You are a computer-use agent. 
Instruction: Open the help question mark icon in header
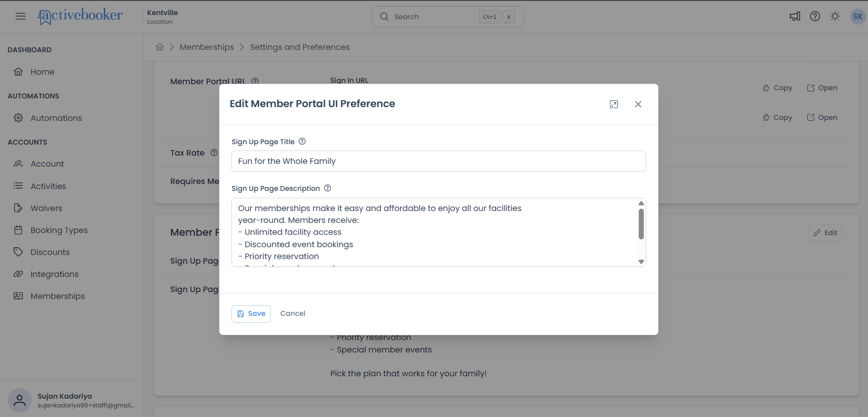[815, 16]
